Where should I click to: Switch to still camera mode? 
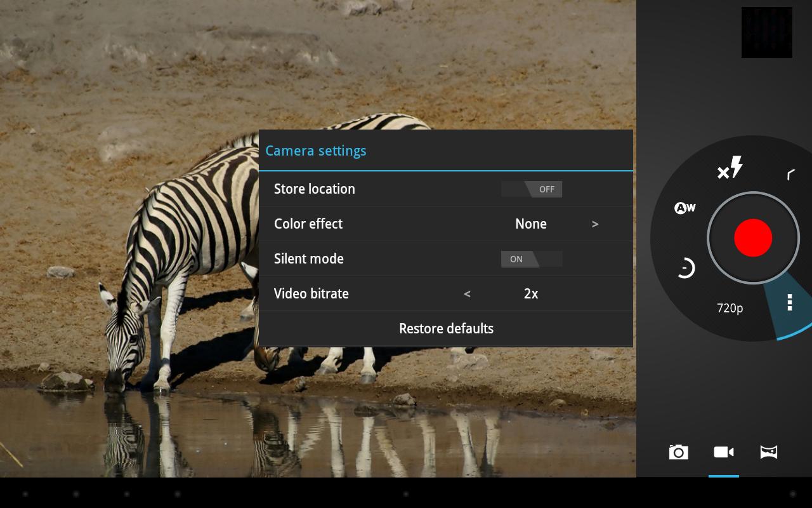click(678, 452)
